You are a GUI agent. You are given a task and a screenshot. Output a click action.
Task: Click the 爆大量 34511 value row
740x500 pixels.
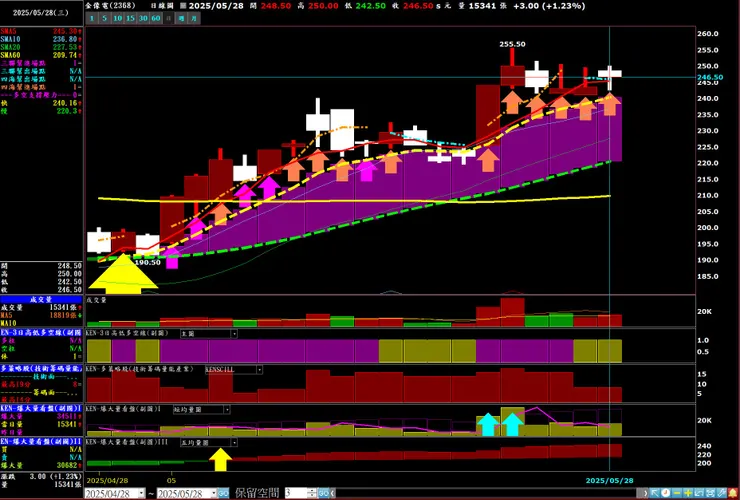click(42, 416)
